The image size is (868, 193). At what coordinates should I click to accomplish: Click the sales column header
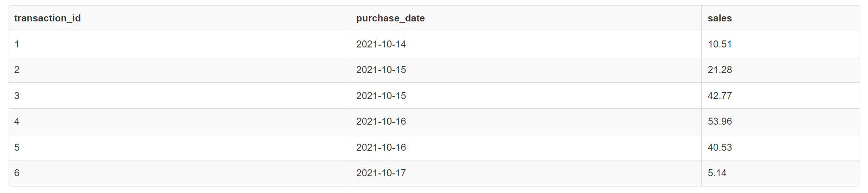tap(719, 18)
